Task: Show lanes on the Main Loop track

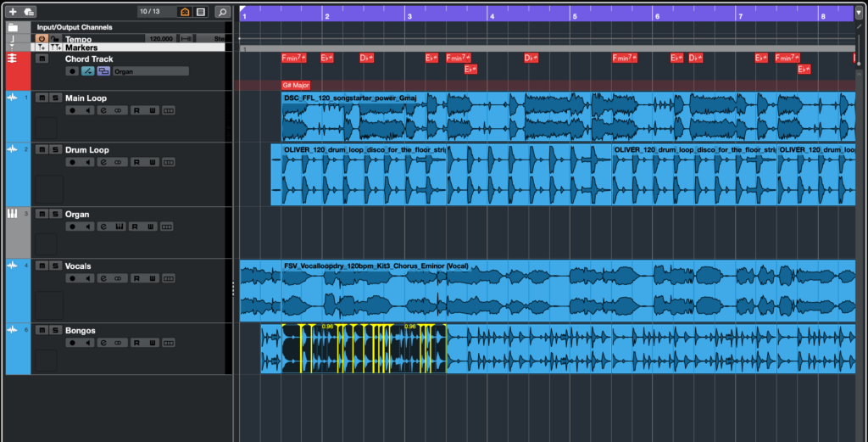Action: point(169,111)
